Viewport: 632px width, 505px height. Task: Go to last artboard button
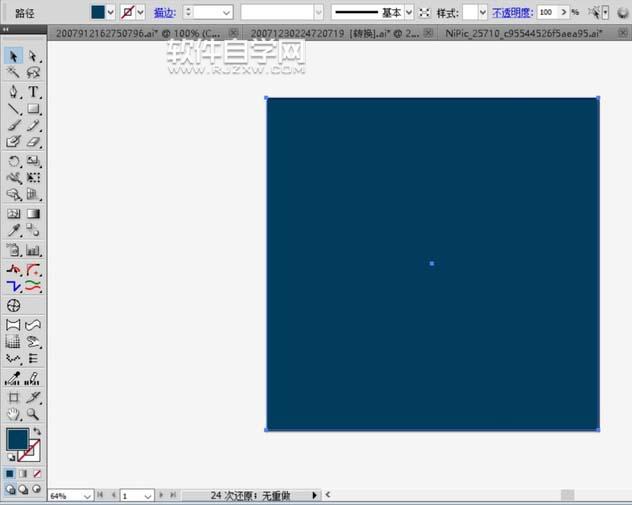click(x=173, y=495)
